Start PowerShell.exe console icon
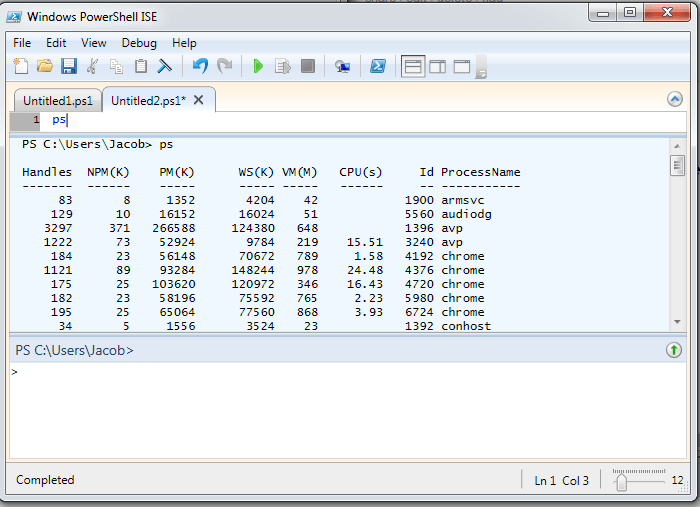The image size is (700, 509). pyautogui.click(x=378, y=67)
